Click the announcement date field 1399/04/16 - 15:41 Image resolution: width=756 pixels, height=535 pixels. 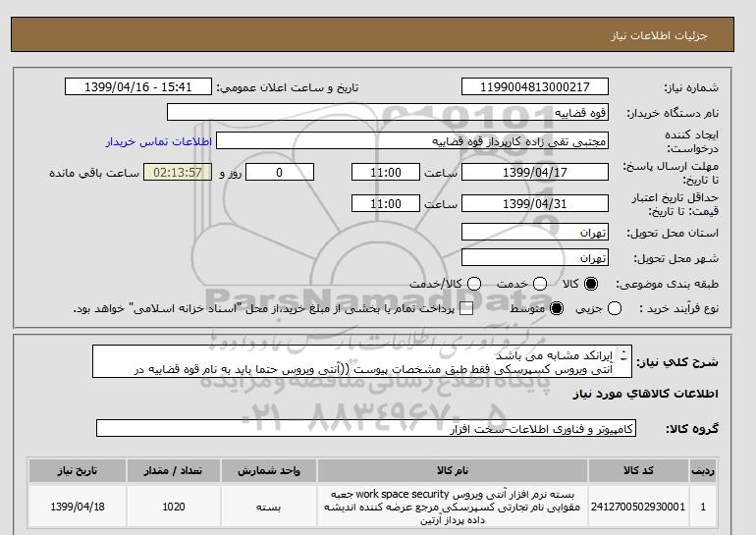(x=137, y=86)
